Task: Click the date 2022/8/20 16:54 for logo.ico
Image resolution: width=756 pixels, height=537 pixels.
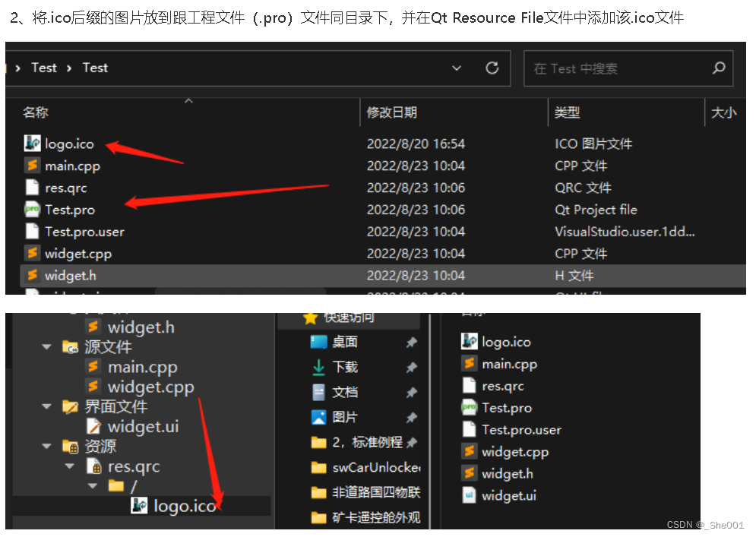Action: click(416, 144)
